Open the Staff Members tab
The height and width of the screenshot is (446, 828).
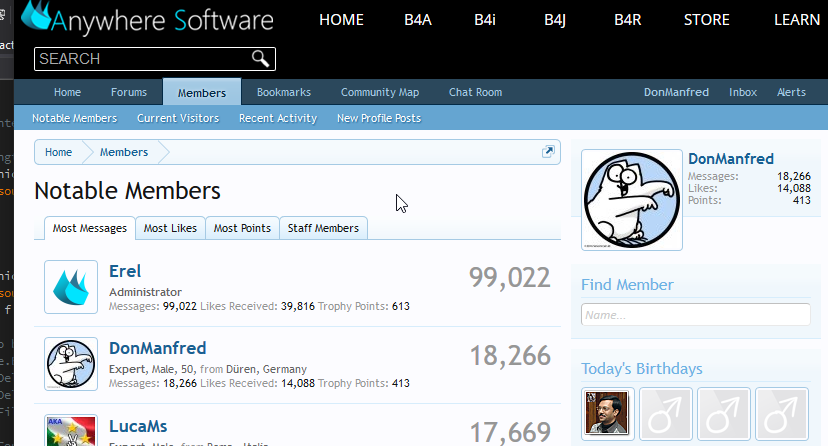[x=323, y=228]
